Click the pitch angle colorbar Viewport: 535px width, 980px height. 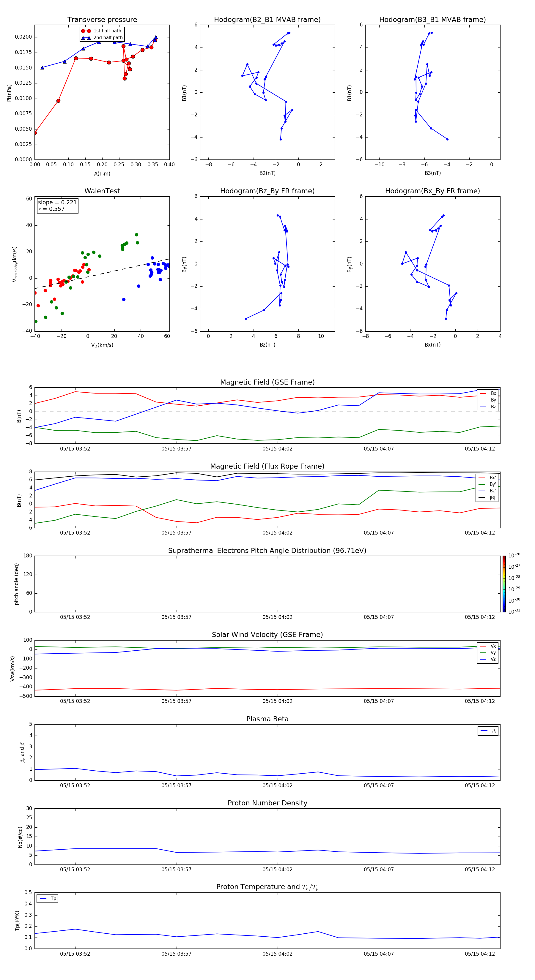point(504,584)
